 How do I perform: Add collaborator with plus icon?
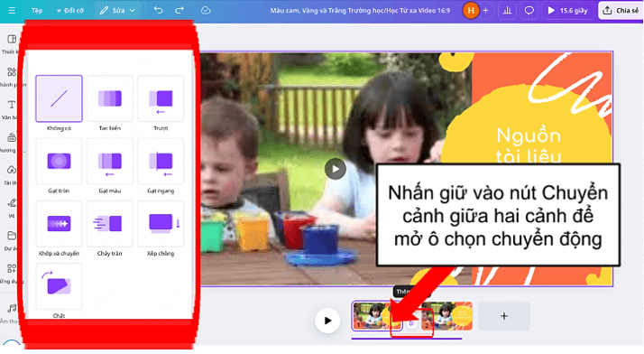(486, 11)
